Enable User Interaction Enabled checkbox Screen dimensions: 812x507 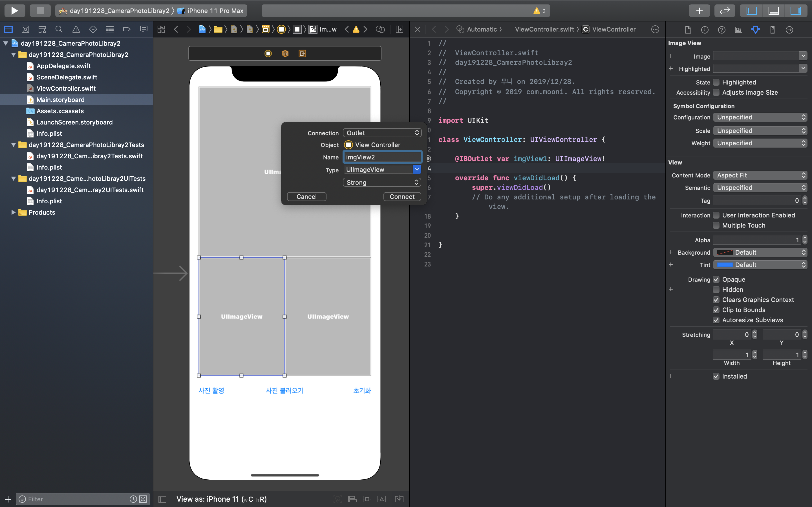point(716,215)
